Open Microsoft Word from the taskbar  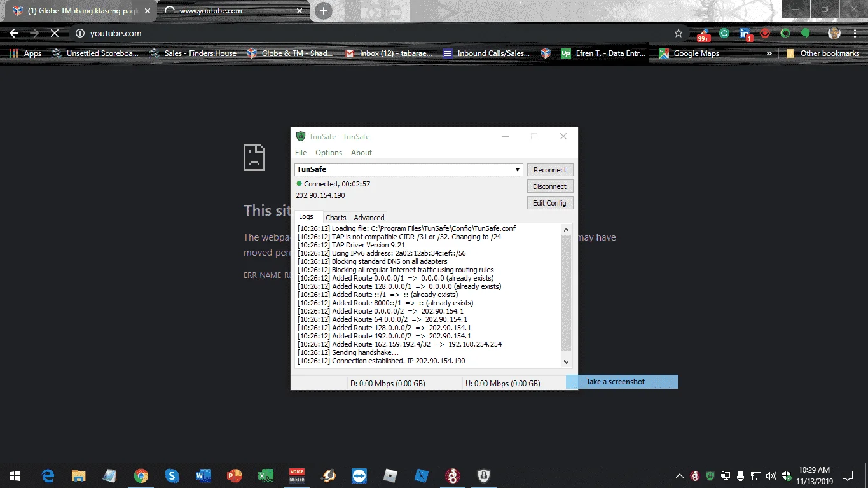pyautogui.click(x=203, y=475)
